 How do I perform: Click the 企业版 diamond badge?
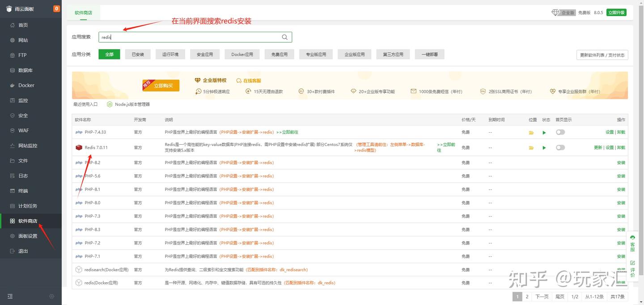(563, 13)
